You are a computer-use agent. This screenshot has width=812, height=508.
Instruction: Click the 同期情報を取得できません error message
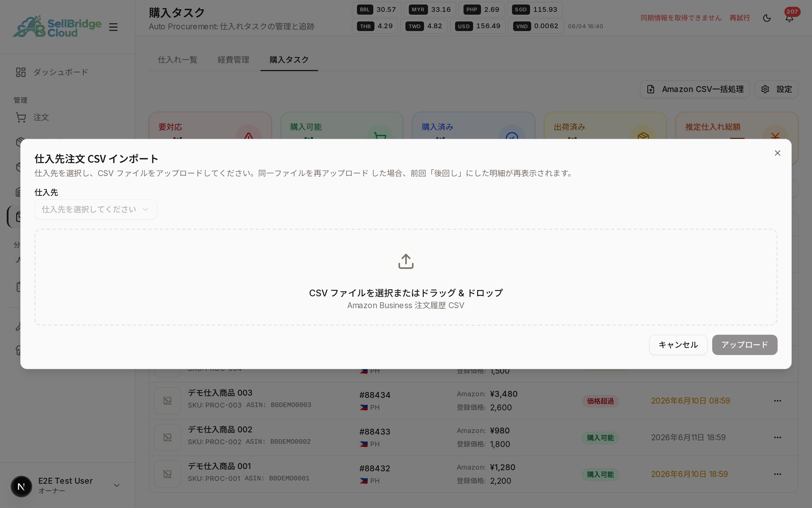pos(681,18)
